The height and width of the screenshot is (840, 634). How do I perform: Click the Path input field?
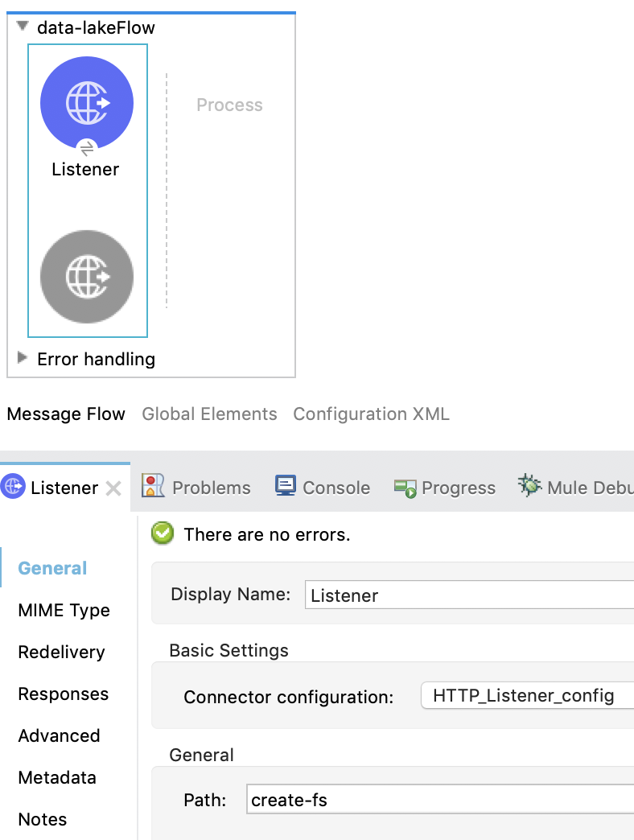coord(439,800)
